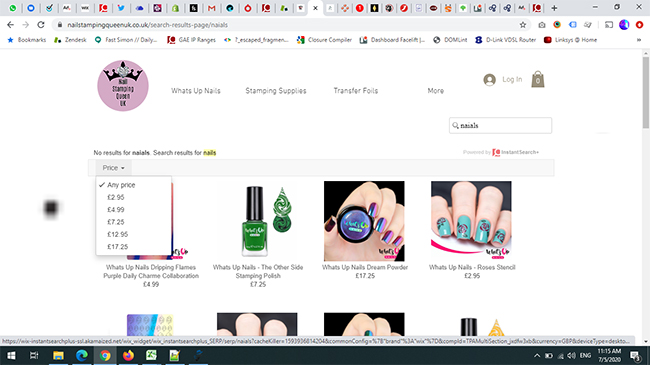Viewport: 650px width, 365px height.
Task: Open the WhatsApp browser tab
Action: (x=13, y=8)
